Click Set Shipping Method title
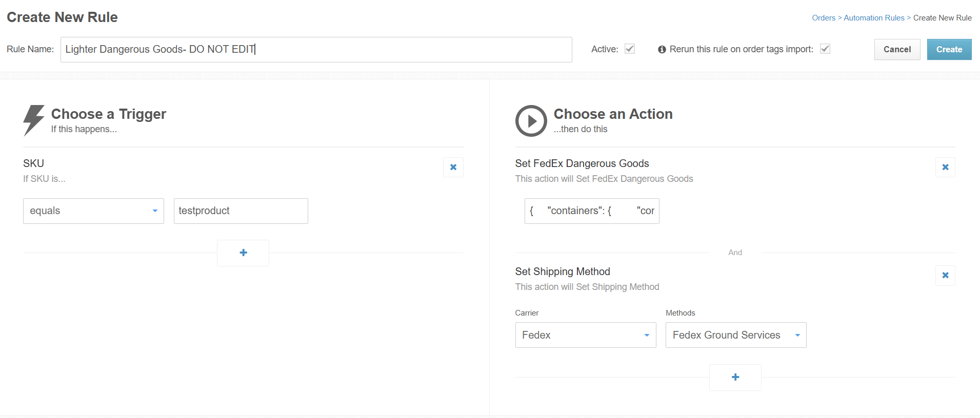The image size is (980, 418). [563, 271]
